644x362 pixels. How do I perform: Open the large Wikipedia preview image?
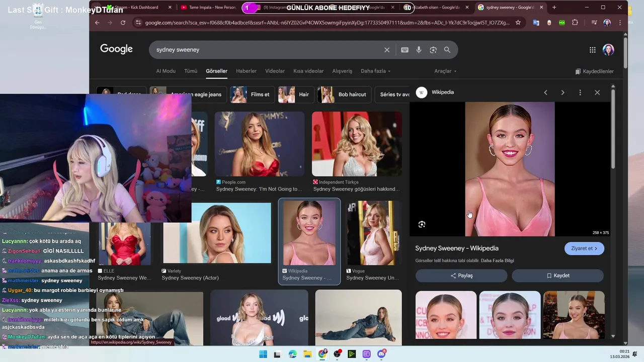[510, 169]
